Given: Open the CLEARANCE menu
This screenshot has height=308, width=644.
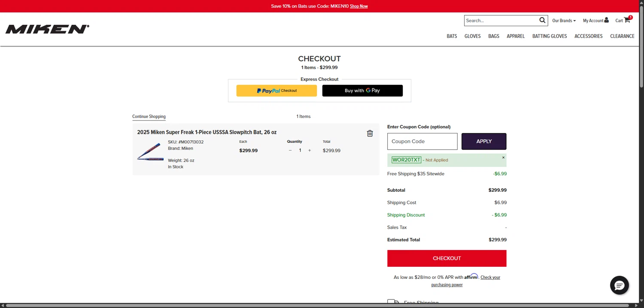Looking at the screenshot, I should coord(622,36).
